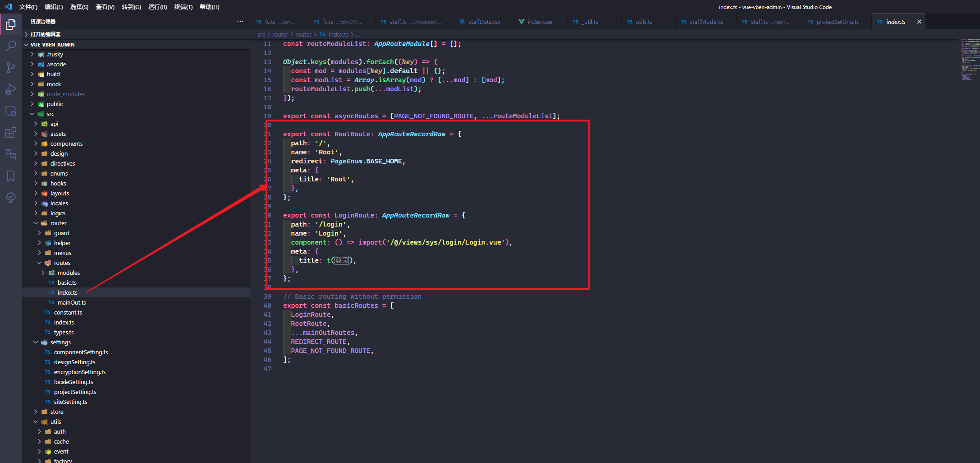This screenshot has height=463, width=980.
Task: Open componentSetting.ts in settings
Action: click(x=81, y=352)
